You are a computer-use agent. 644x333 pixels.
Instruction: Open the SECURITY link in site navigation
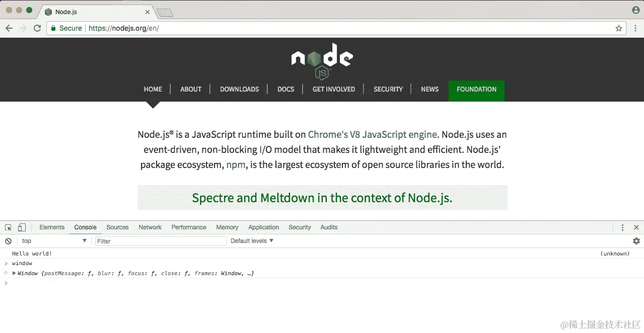388,90
